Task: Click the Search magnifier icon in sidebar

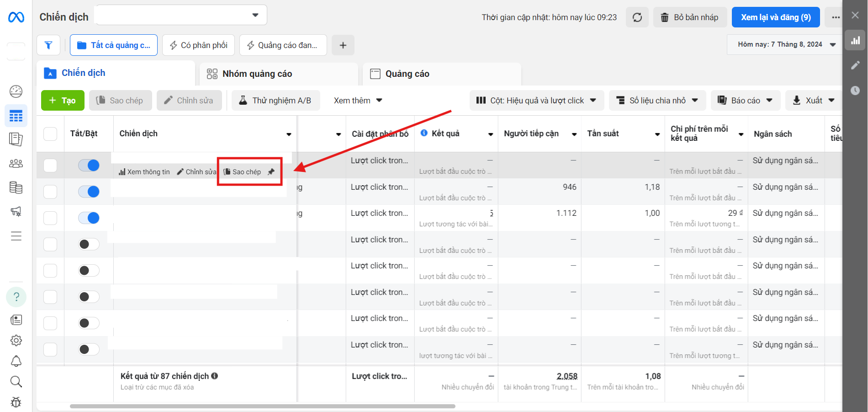Action: click(16, 381)
